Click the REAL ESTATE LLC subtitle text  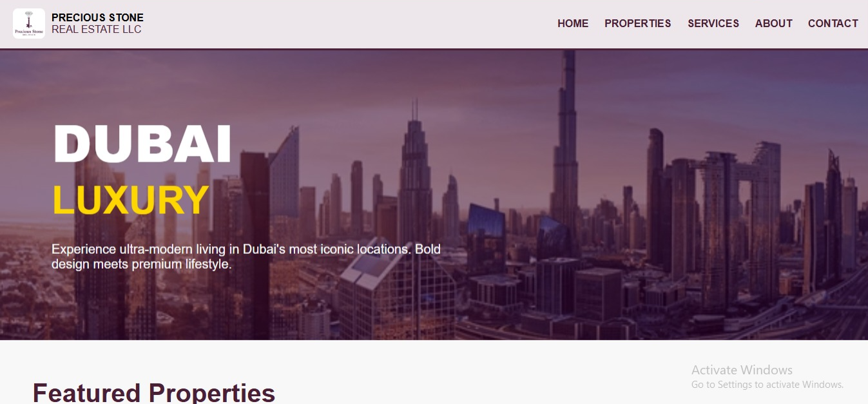pyautogui.click(x=97, y=30)
